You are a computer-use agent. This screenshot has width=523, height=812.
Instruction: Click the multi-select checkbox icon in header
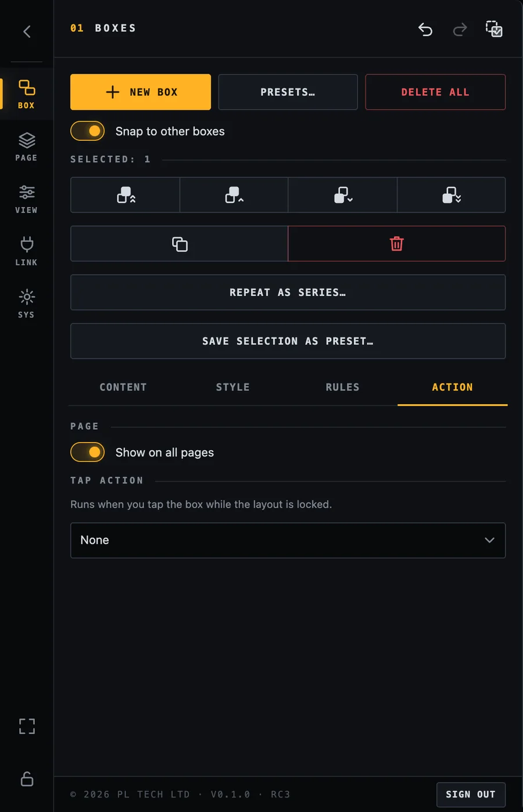click(x=494, y=29)
